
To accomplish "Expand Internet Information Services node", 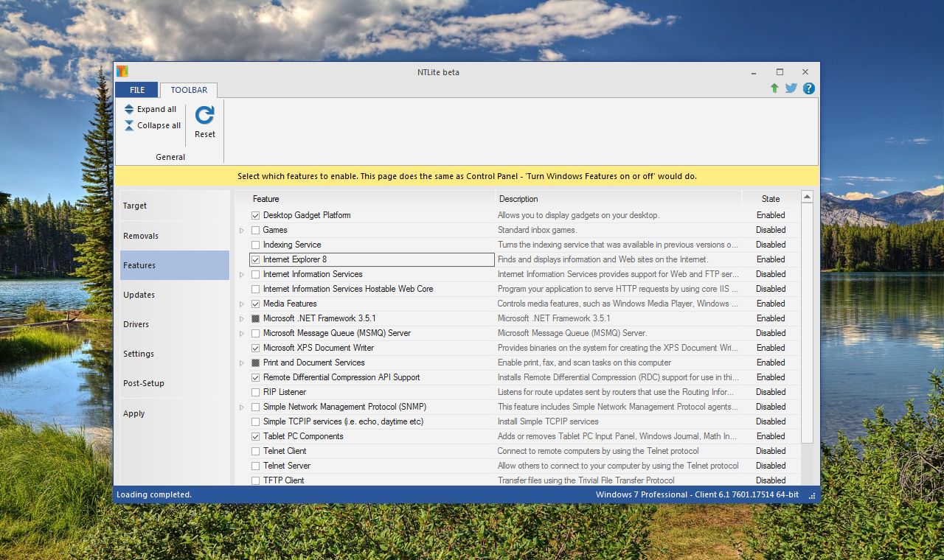I will pos(241,274).
